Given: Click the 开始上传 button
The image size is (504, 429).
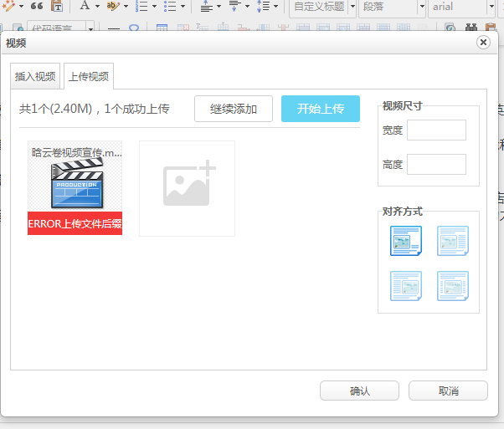Looking at the screenshot, I should 321,109.
